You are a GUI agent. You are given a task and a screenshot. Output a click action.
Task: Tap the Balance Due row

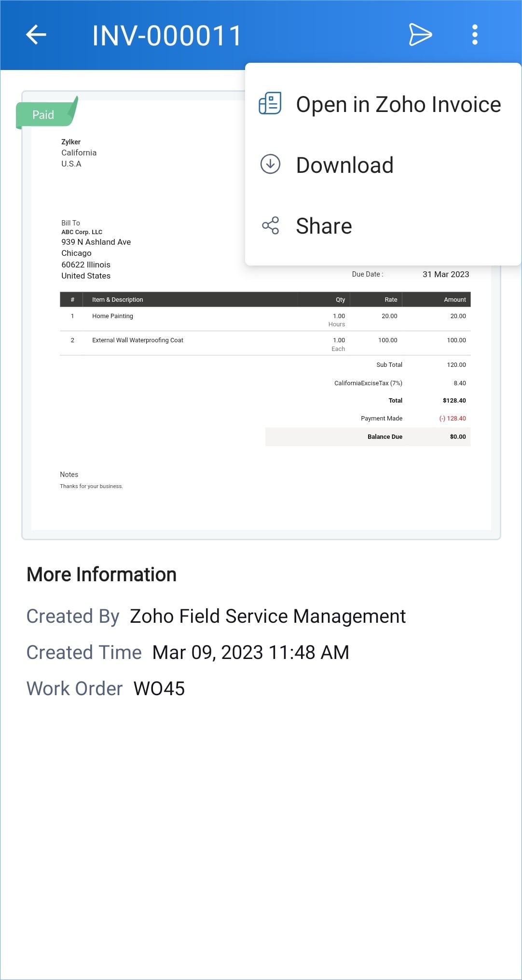(x=368, y=436)
